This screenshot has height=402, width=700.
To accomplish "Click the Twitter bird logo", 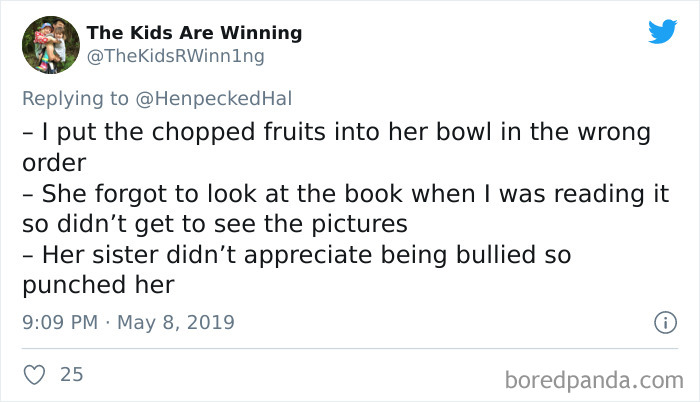I will pos(662,32).
